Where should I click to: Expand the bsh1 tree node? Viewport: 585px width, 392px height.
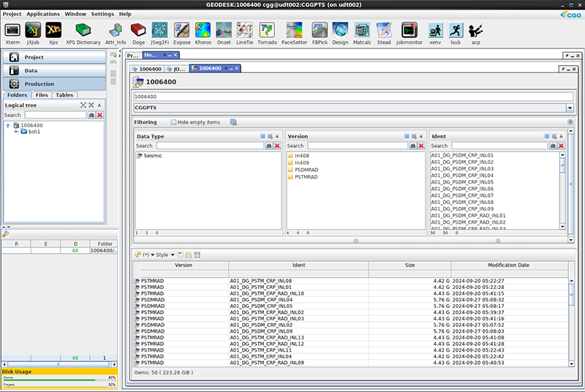15,132
